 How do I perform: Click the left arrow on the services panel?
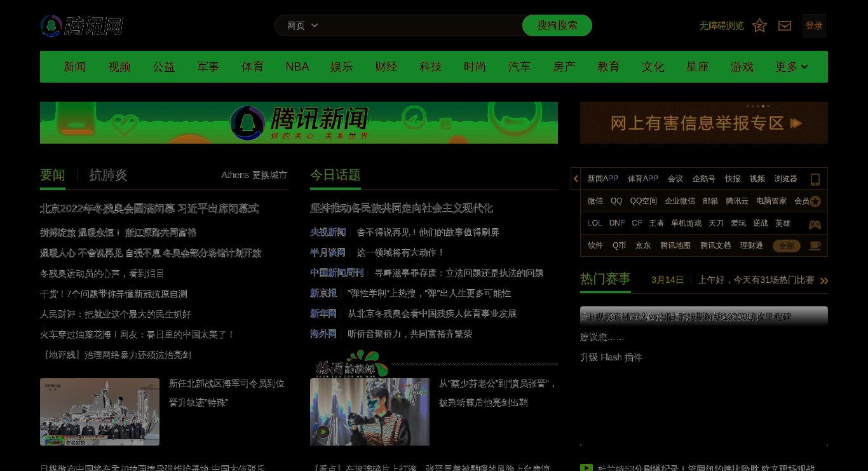[576, 179]
